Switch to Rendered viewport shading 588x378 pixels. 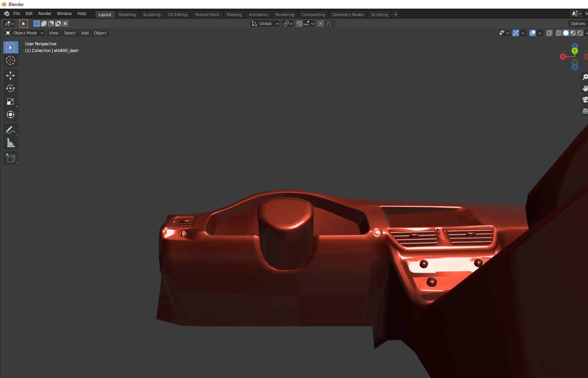[x=580, y=33]
